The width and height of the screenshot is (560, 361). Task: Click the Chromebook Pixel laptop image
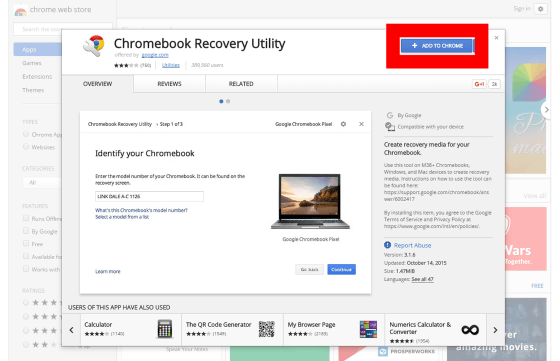click(x=310, y=201)
